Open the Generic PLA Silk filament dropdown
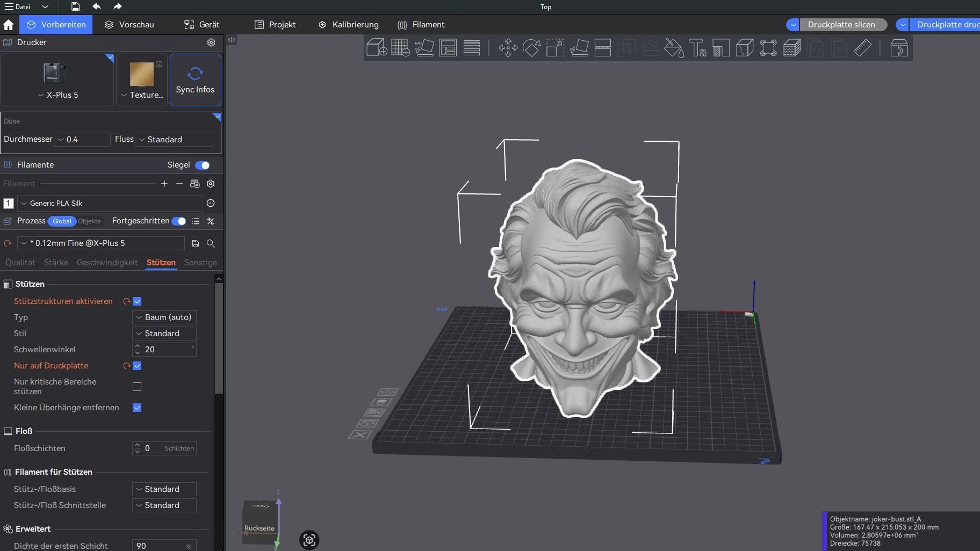The image size is (980, 551). click(110, 203)
